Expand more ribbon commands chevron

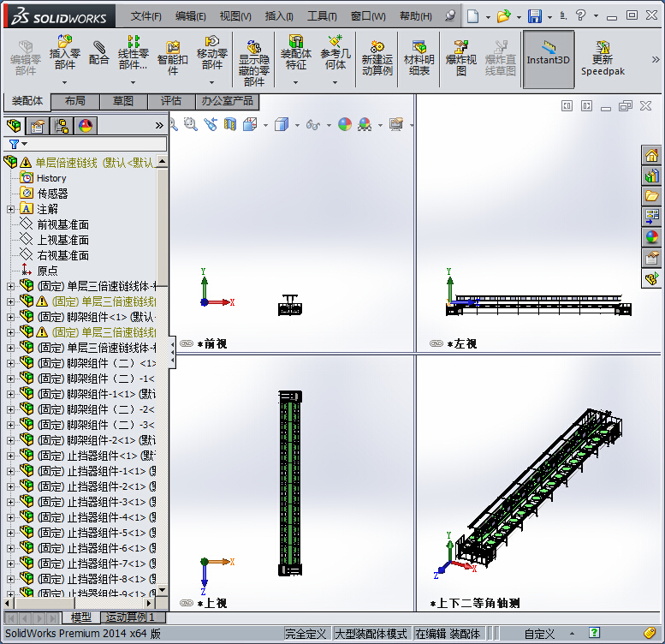(x=656, y=59)
